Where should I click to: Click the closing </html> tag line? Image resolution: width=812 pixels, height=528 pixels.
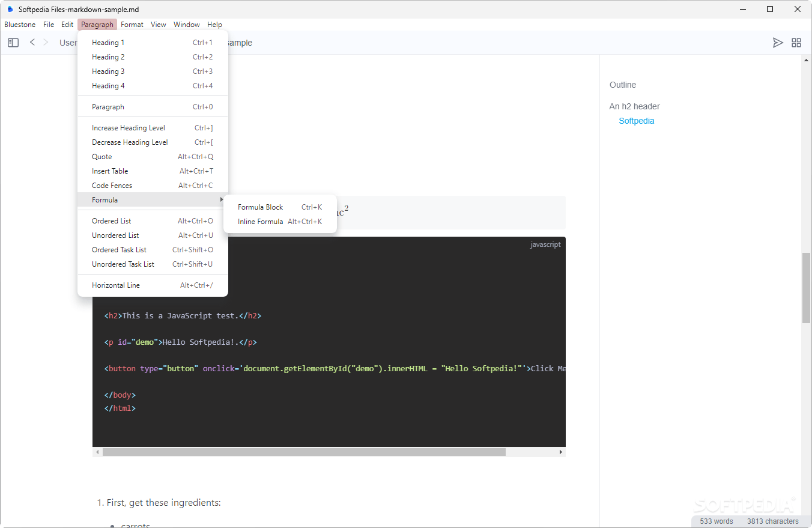(120, 408)
